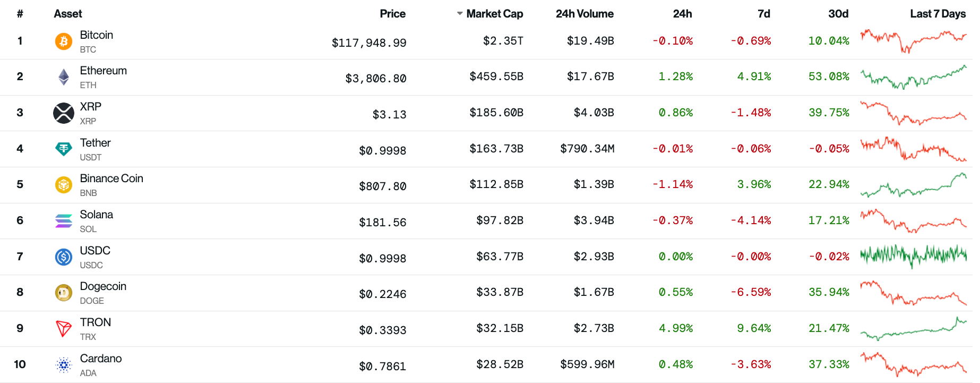
Task: Click the TRON red logo icon
Action: [64, 329]
